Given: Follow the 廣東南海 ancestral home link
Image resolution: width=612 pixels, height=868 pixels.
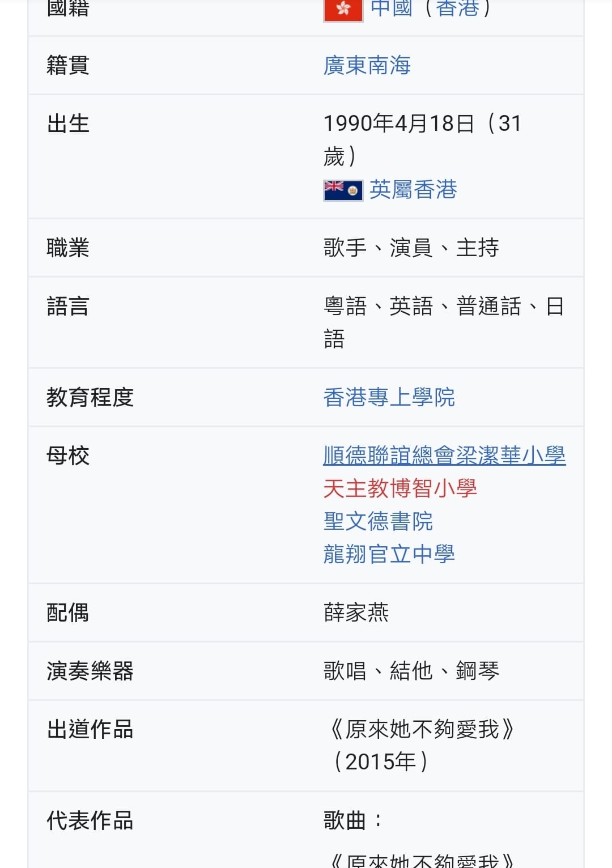Looking at the screenshot, I should pyautogui.click(x=367, y=66).
